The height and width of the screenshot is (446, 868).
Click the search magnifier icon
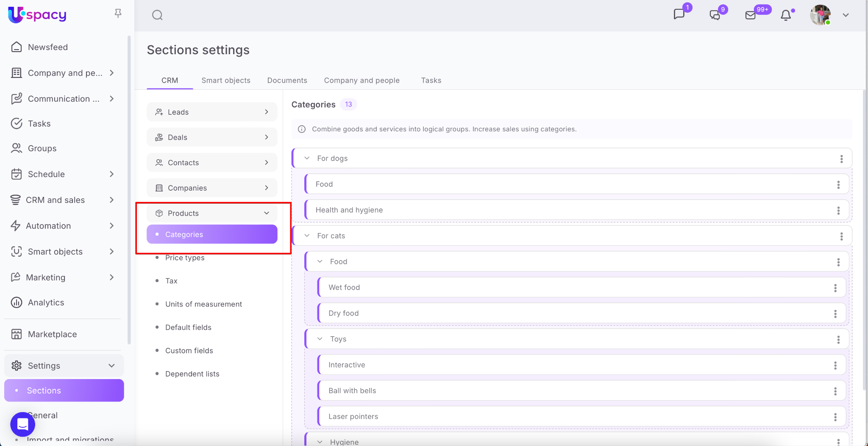[x=157, y=15]
